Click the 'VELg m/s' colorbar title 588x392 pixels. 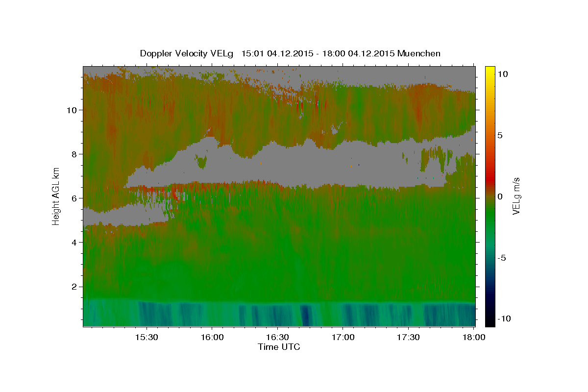(x=517, y=196)
